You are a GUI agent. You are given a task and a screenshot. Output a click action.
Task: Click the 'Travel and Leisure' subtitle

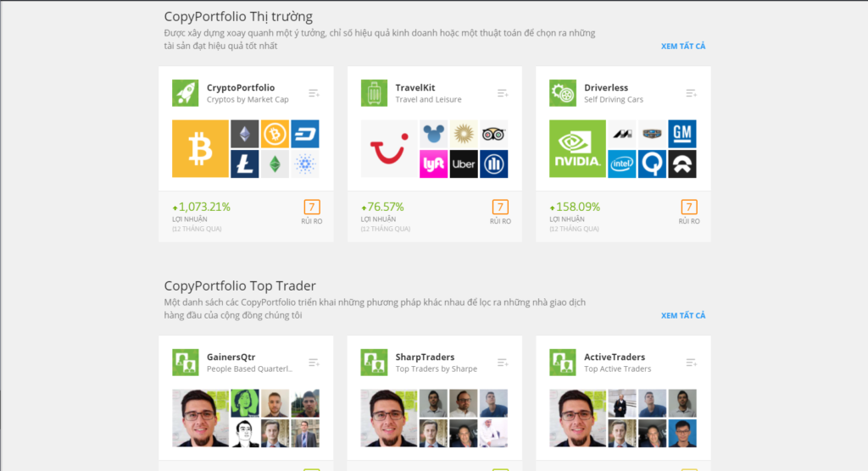point(428,100)
